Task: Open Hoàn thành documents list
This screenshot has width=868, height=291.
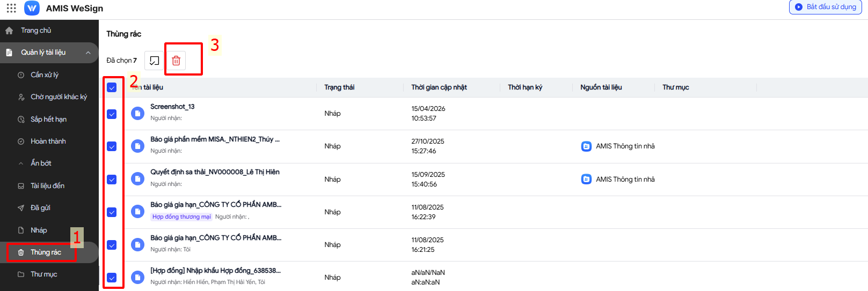Action: 48,141
